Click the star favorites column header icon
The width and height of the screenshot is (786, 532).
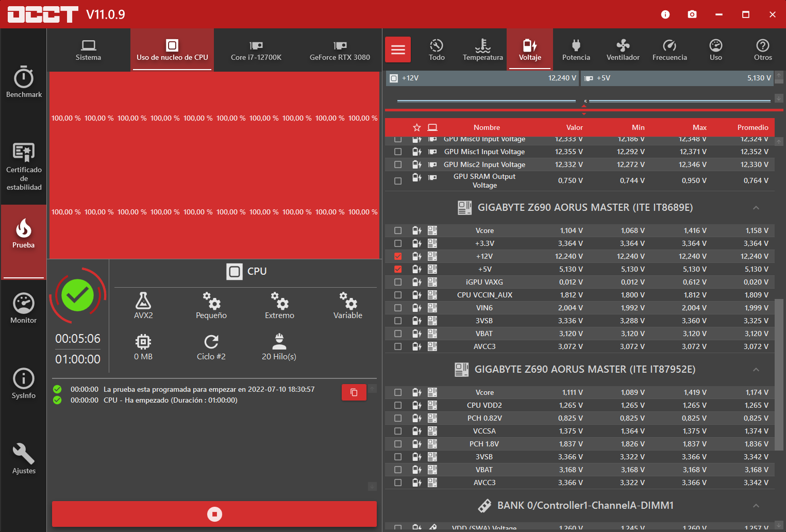417,127
